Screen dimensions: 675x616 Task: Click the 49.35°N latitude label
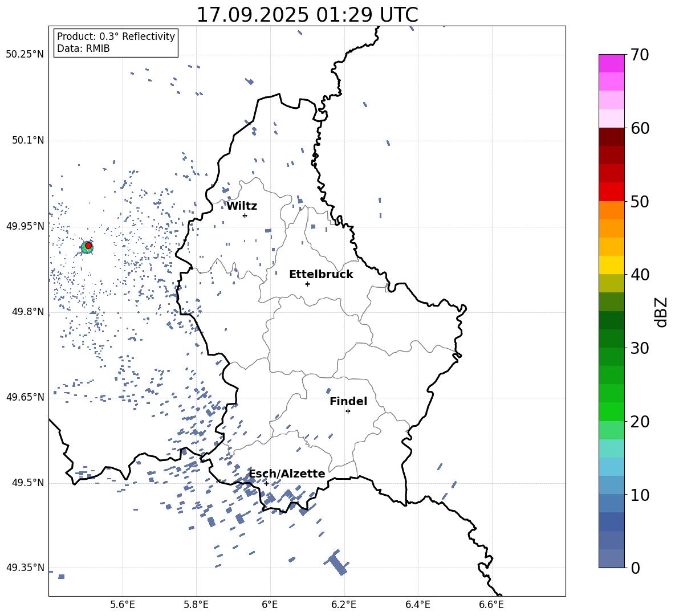(25, 568)
